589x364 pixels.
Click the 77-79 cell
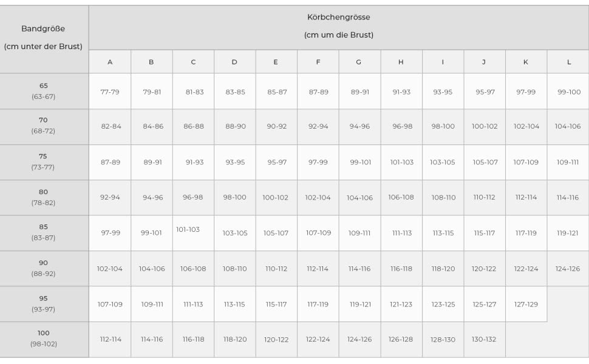(110, 92)
